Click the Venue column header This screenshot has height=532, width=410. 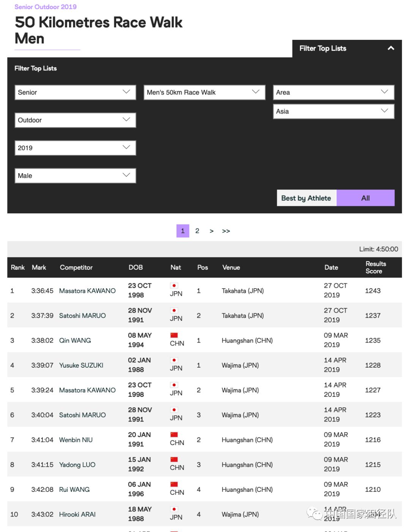(231, 267)
